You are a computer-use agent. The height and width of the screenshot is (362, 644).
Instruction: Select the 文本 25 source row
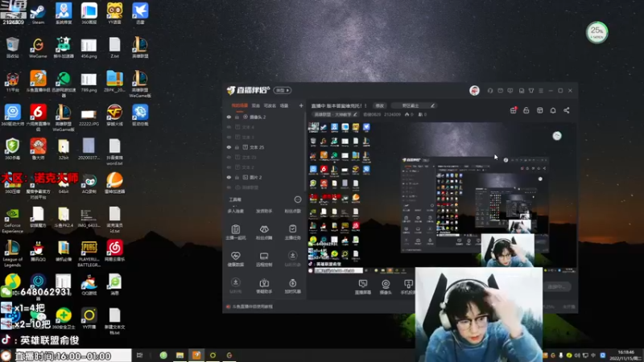tap(265, 147)
